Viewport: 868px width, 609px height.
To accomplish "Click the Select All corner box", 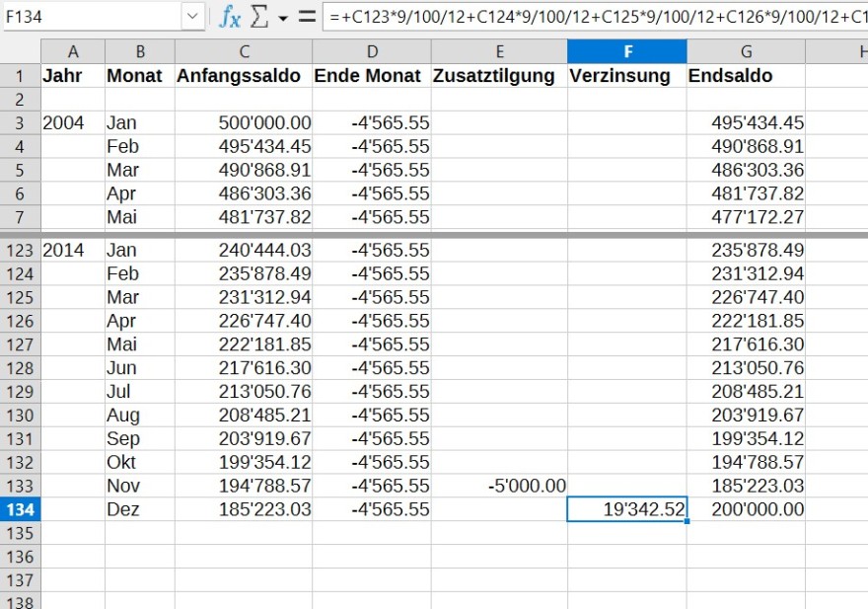I will [x=20, y=51].
